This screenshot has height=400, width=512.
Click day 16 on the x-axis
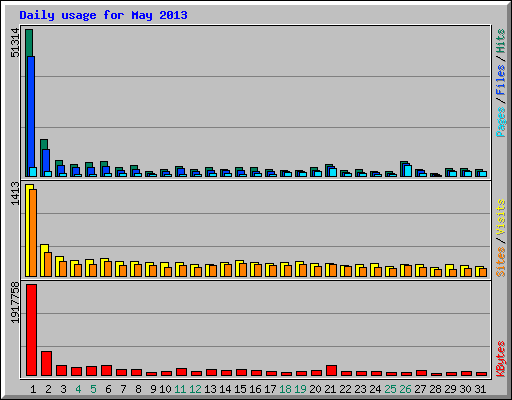tap(255, 389)
